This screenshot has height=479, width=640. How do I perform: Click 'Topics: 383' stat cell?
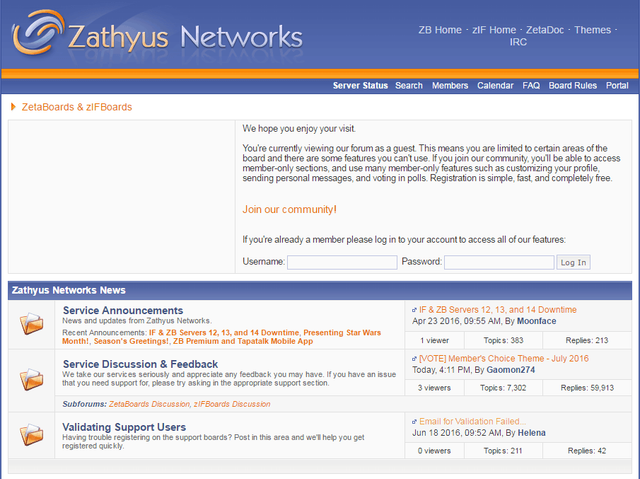click(x=503, y=341)
